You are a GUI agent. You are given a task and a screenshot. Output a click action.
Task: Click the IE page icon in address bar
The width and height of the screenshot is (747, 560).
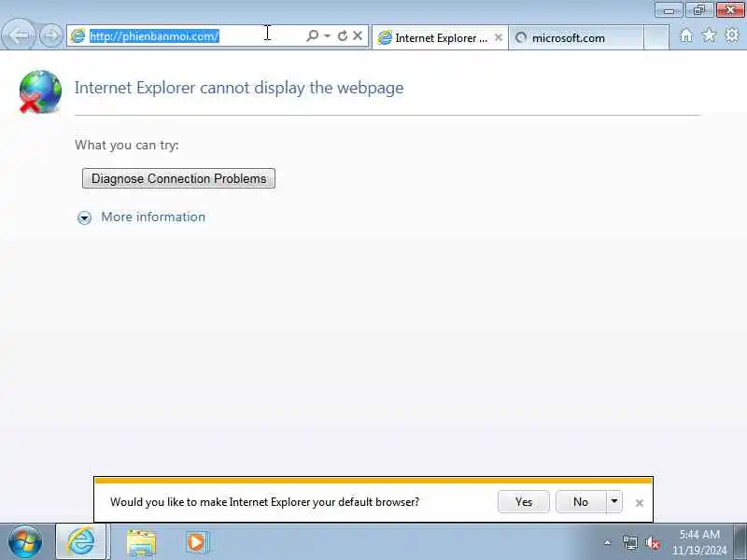(78, 35)
